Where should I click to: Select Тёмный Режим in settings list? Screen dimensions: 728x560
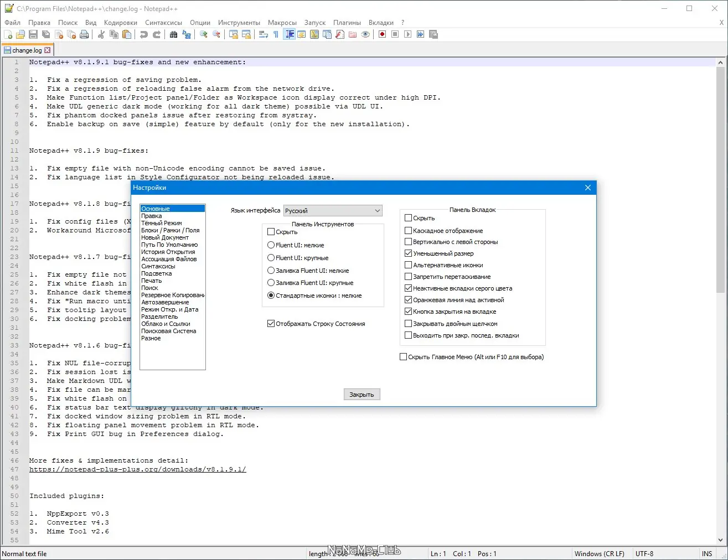[162, 223]
